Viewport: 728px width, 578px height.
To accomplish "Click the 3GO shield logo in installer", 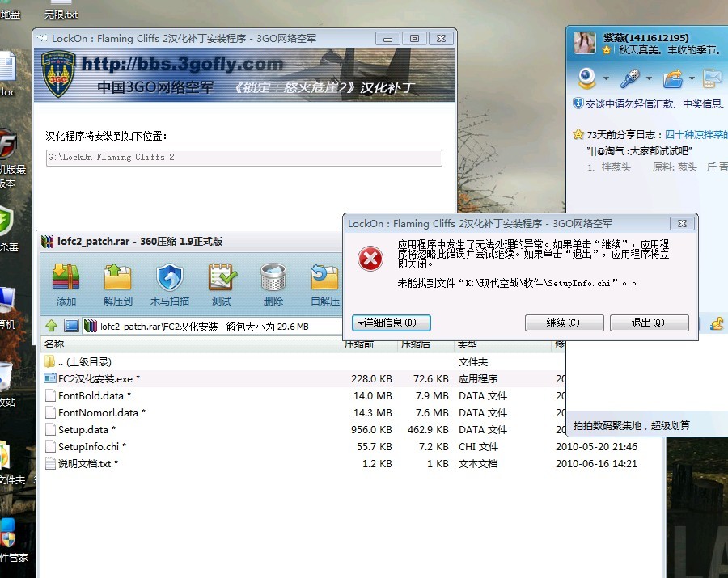I will click(58, 74).
